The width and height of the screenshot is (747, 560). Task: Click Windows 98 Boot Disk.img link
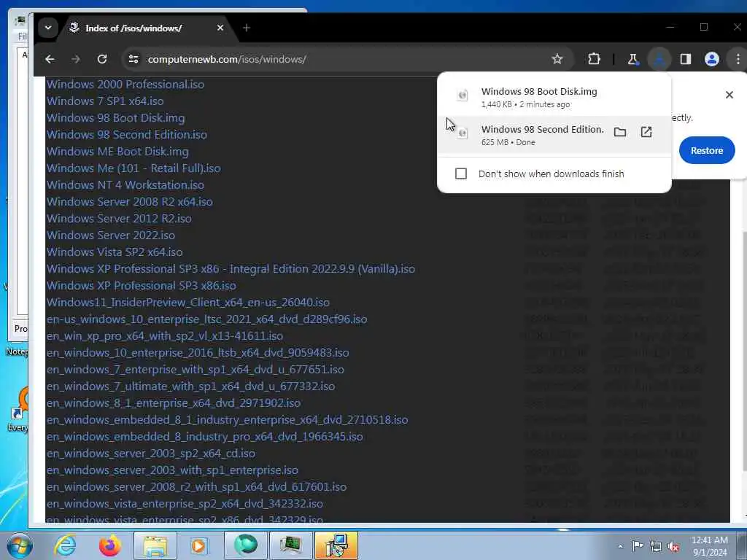(116, 117)
